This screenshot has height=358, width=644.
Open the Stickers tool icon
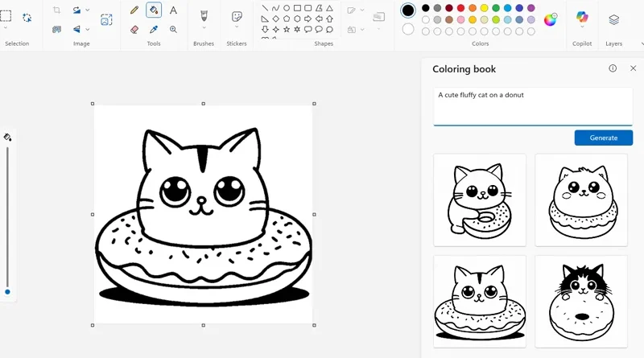(237, 16)
